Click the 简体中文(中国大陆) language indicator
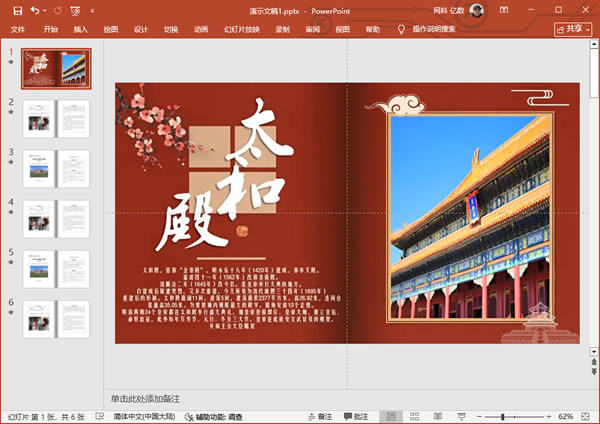This screenshot has width=600, height=424. pos(143,416)
